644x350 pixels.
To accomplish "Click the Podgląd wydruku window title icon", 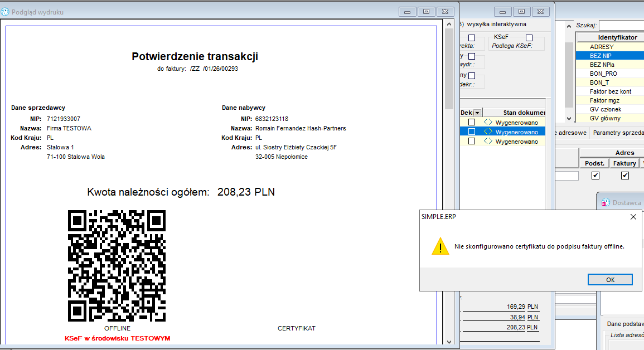I will 5,12.
